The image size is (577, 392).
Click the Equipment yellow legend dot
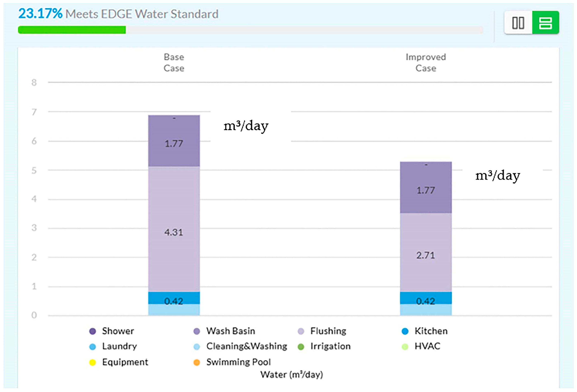click(93, 362)
